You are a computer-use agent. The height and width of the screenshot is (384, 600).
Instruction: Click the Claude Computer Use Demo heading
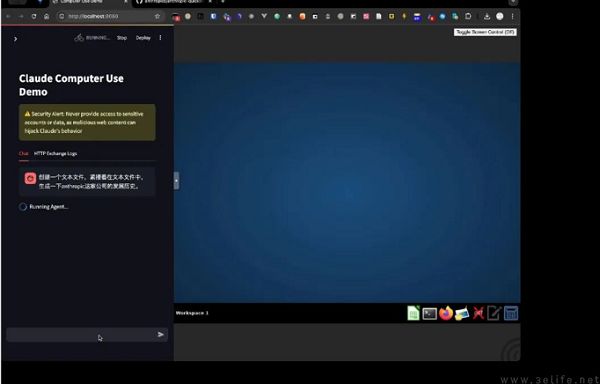point(71,85)
